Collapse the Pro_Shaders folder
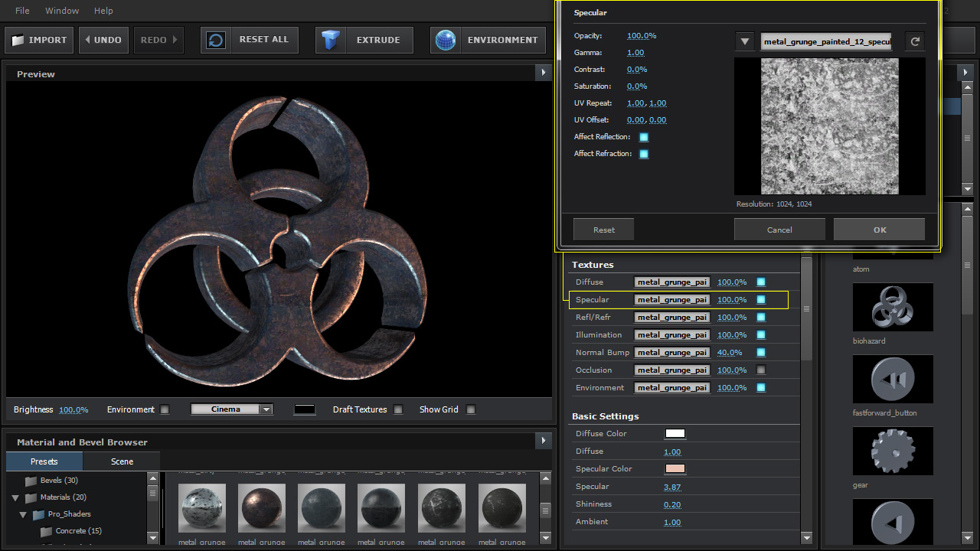Viewport: 980px width, 551px height. coord(23,515)
